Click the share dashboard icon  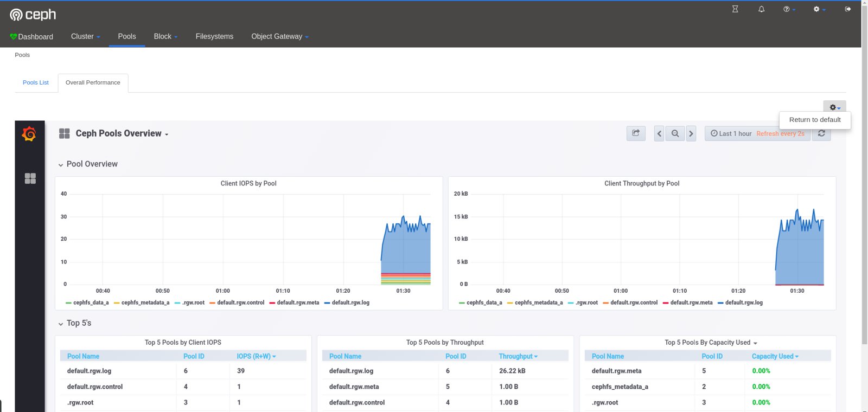coord(636,133)
